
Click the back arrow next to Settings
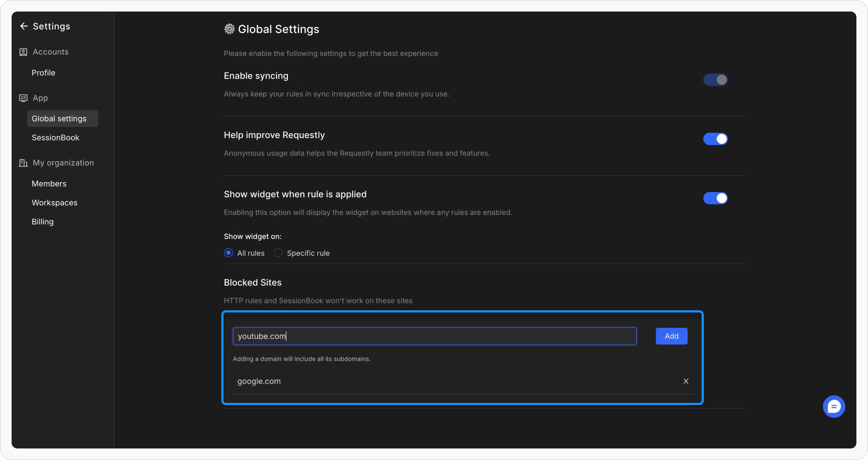(24, 26)
